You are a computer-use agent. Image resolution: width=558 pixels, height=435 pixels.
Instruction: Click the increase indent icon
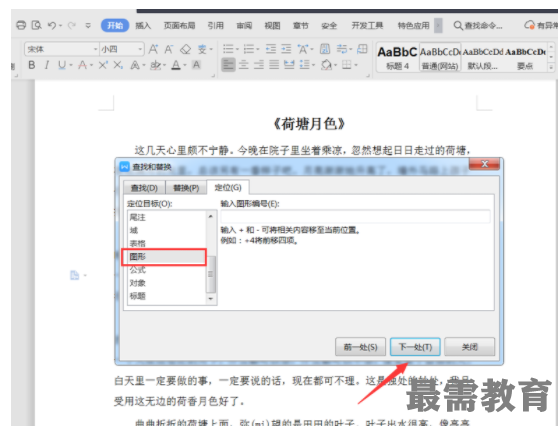tap(286, 49)
